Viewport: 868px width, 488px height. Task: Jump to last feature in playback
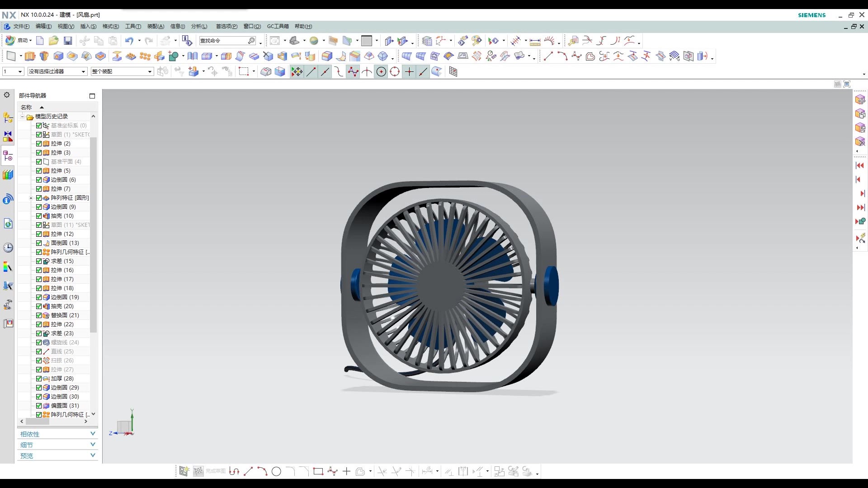[860, 207]
